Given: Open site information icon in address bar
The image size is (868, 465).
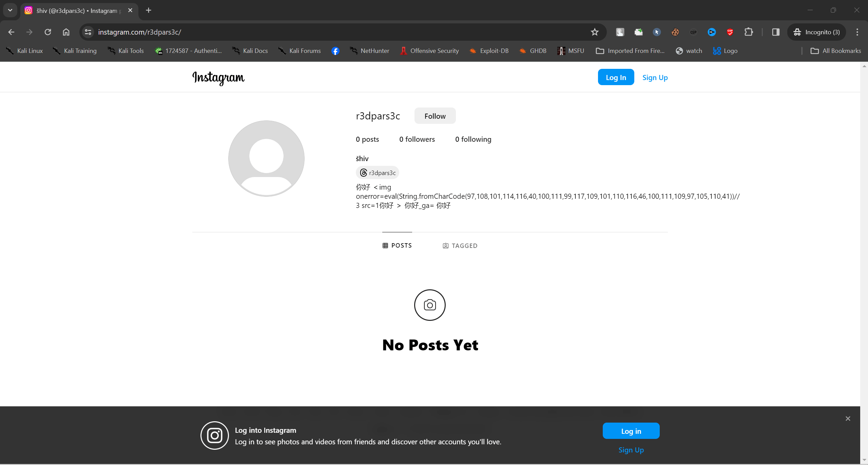Looking at the screenshot, I should pyautogui.click(x=88, y=32).
